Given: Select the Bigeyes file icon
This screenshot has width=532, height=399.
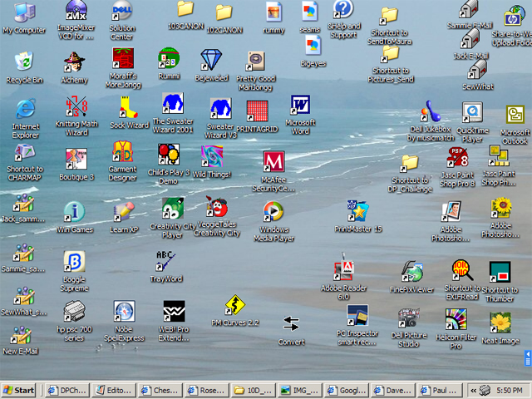Looking at the screenshot, I should tap(313, 47).
